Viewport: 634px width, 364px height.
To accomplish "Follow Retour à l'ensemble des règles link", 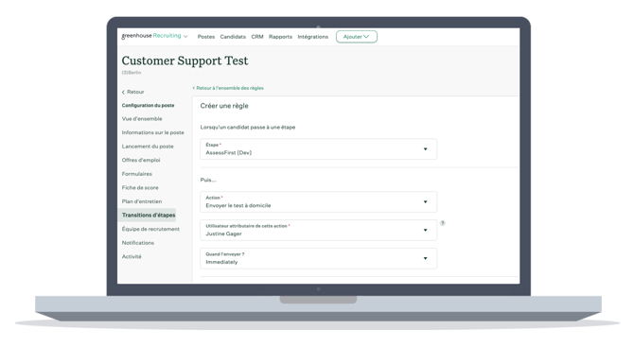I will (x=228, y=88).
